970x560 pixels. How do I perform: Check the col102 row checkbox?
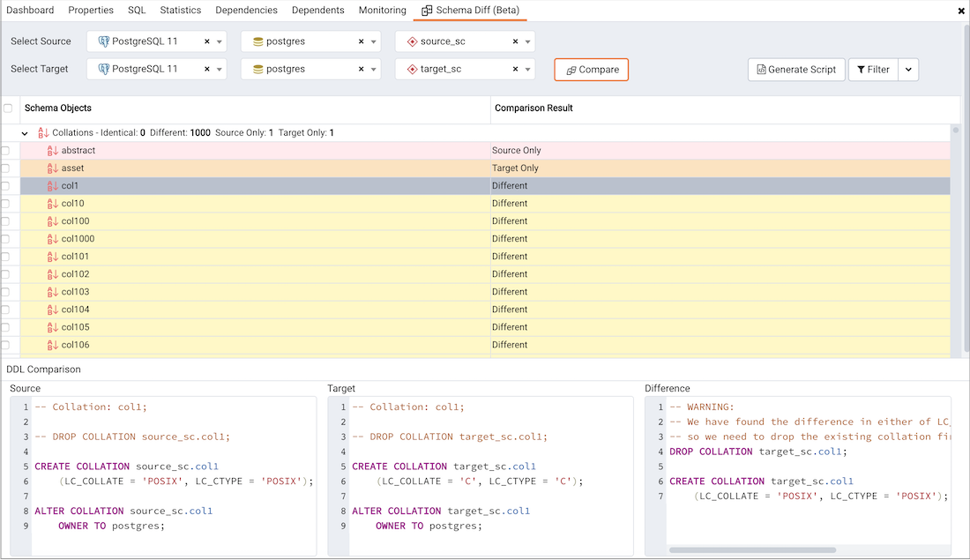tap(5, 274)
